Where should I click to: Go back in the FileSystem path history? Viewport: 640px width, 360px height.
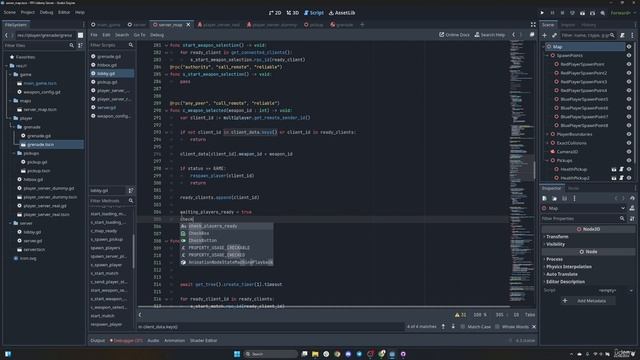point(6,35)
